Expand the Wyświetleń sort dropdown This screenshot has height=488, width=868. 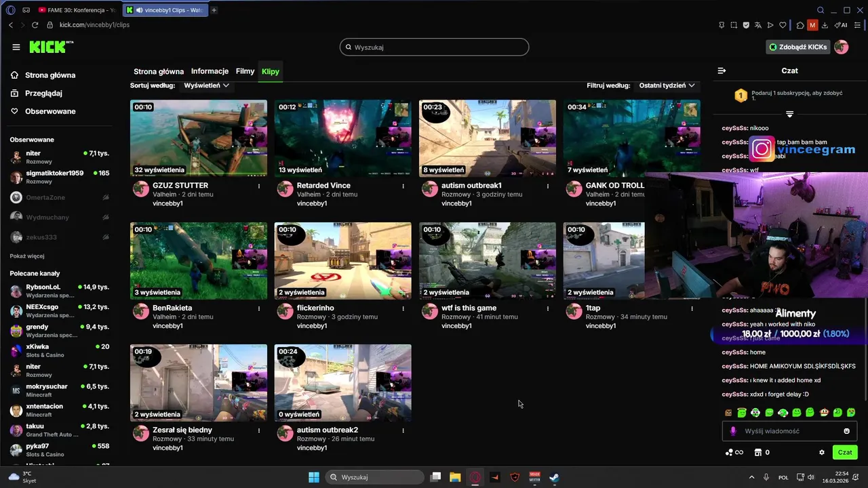(x=206, y=85)
